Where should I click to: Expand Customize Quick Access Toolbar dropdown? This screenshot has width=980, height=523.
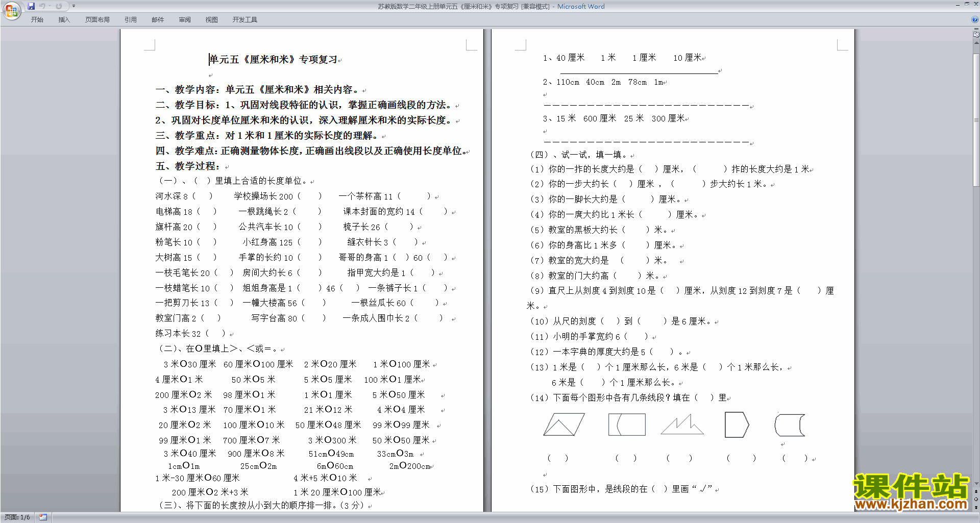tap(73, 6)
